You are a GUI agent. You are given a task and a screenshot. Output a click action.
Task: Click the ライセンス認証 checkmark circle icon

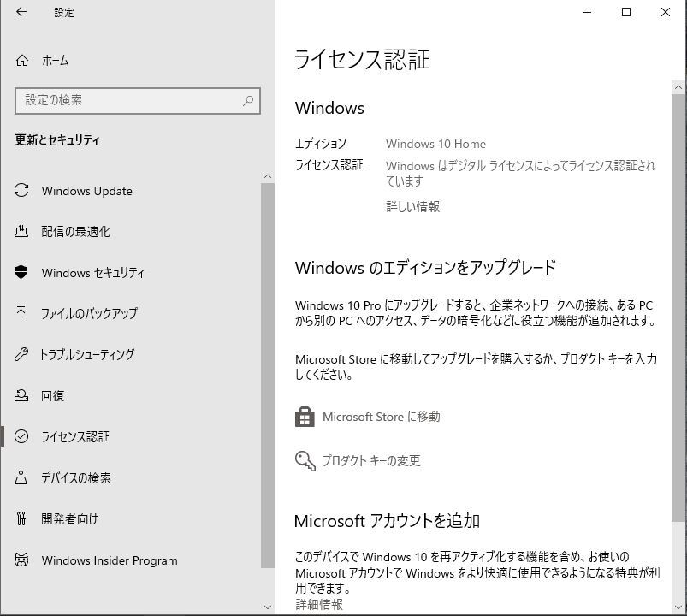click(x=21, y=436)
